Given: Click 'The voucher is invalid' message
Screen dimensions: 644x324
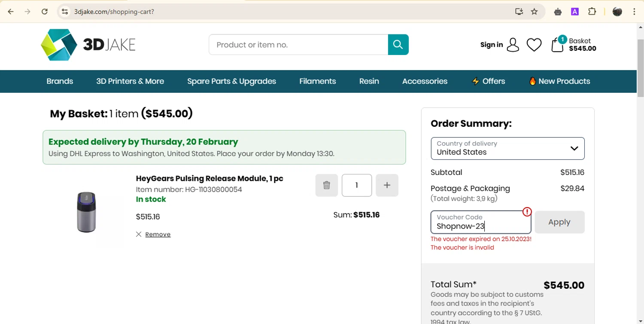Looking at the screenshot, I should click(462, 248).
